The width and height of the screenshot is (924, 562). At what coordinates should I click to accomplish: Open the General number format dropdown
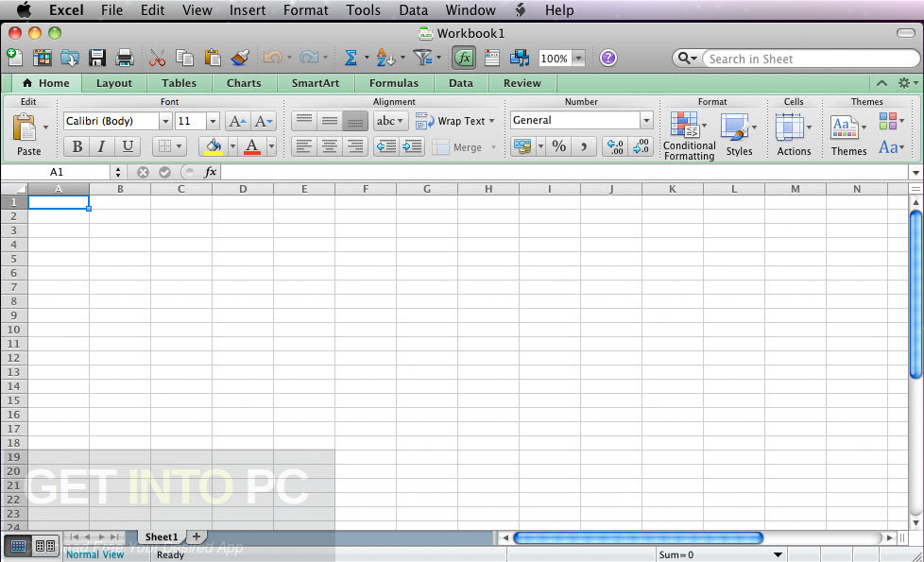pos(646,120)
